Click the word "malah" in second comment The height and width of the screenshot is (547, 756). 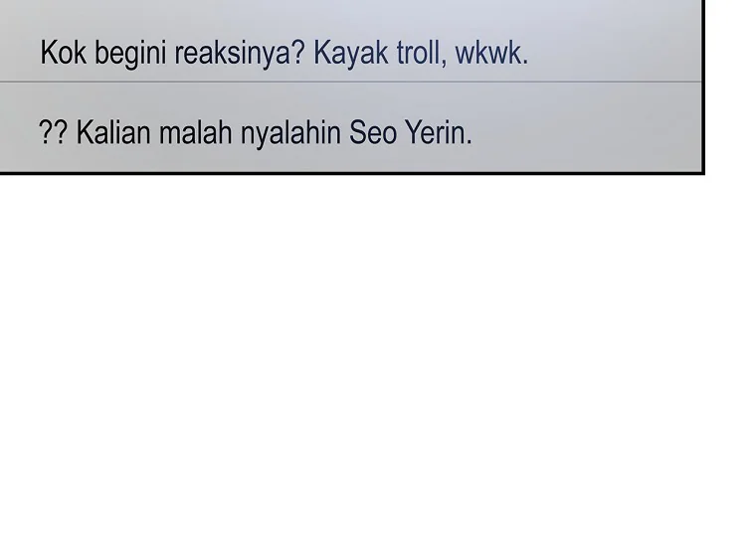click(x=197, y=132)
